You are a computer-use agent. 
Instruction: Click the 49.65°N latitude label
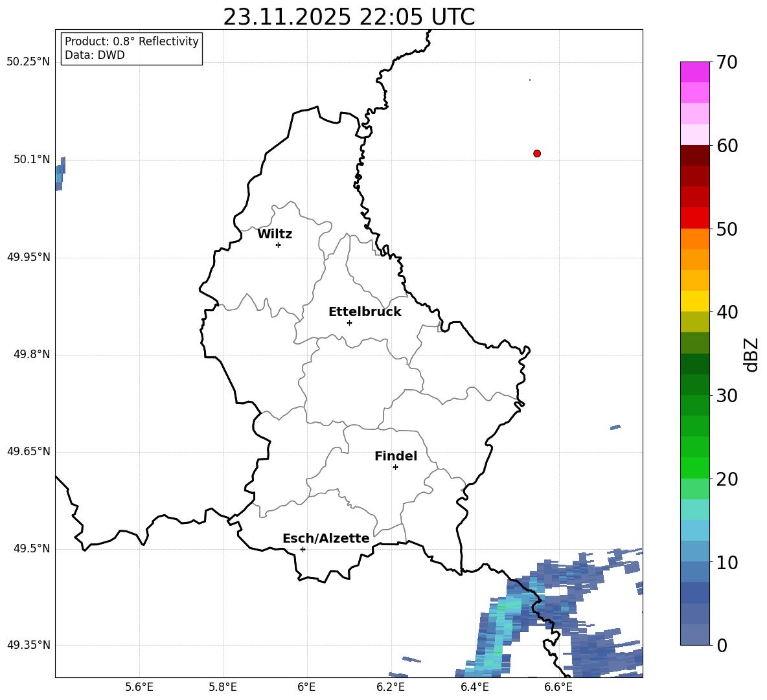point(29,451)
